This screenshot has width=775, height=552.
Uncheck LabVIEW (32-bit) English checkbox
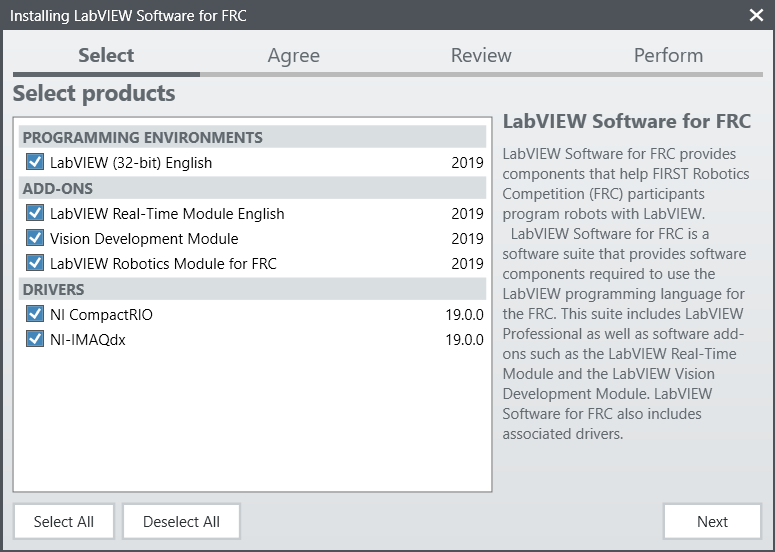pyautogui.click(x=35, y=162)
